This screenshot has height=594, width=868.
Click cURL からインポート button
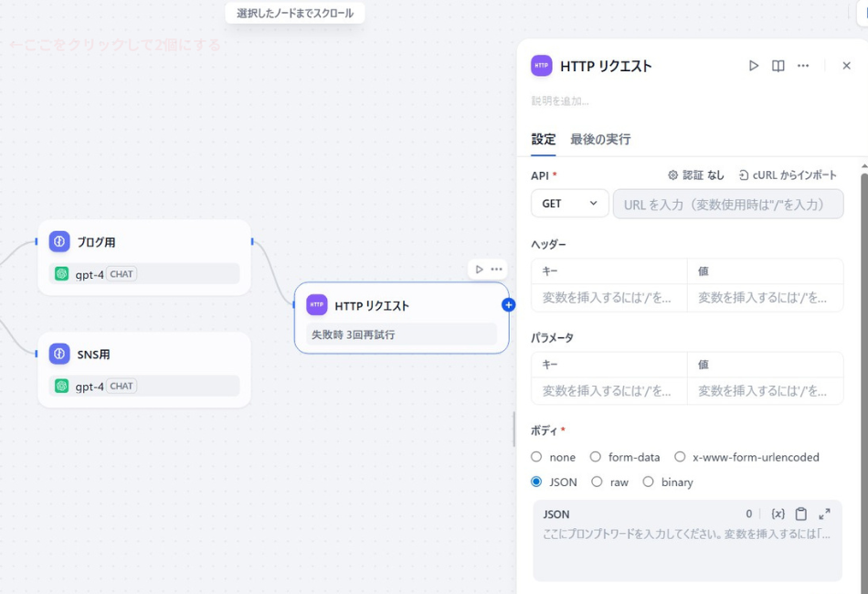pyautogui.click(x=788, y=175)
